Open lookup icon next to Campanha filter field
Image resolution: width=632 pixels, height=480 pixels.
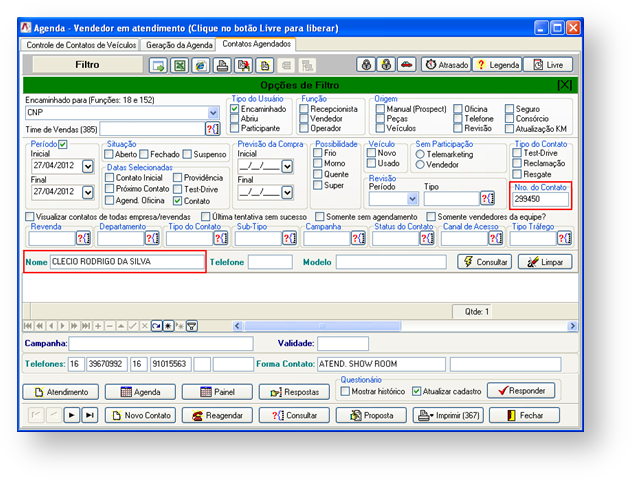tap(358, 238)
